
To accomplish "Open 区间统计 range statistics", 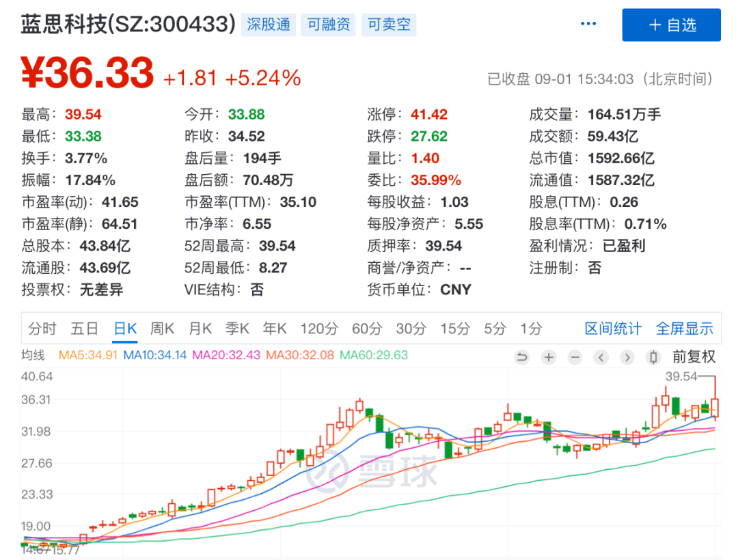I will 613,328.
